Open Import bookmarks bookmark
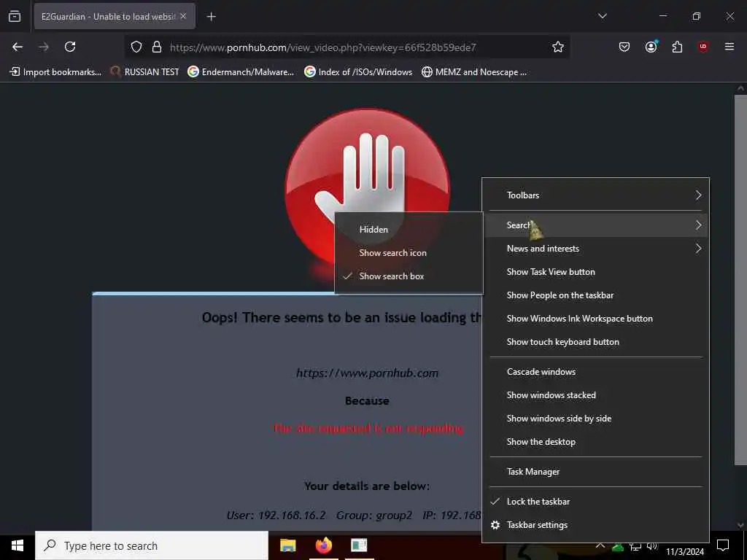747x560 pixels. click(55, 72)
